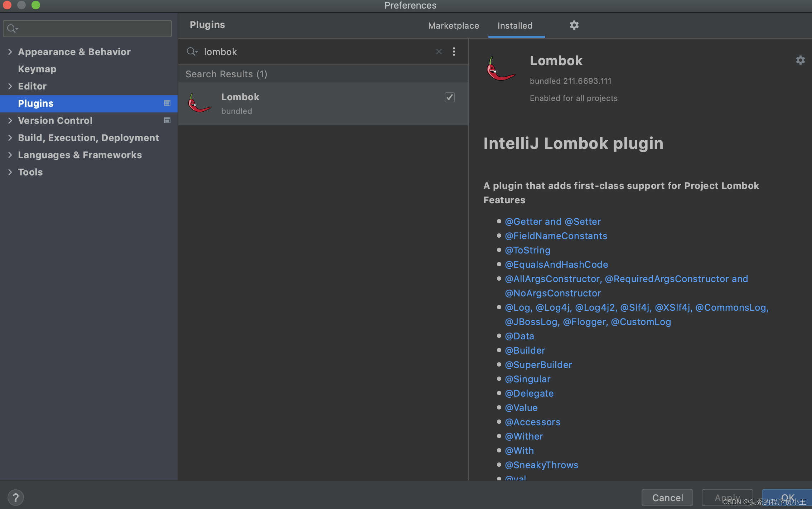Viewport: 812px width, 509px height.
Task: Open plugin search options three-dot menu
Action: 454,52
